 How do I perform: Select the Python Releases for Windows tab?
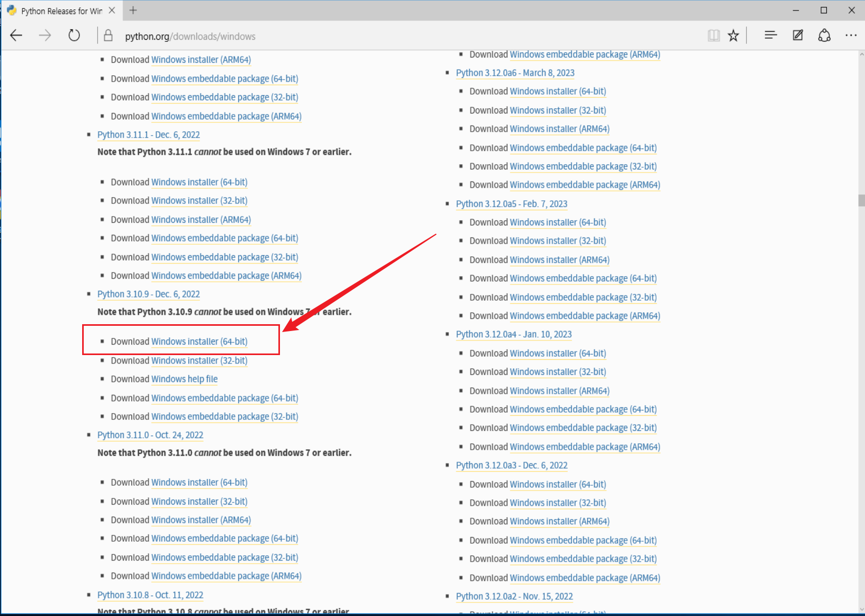point(61,11)
